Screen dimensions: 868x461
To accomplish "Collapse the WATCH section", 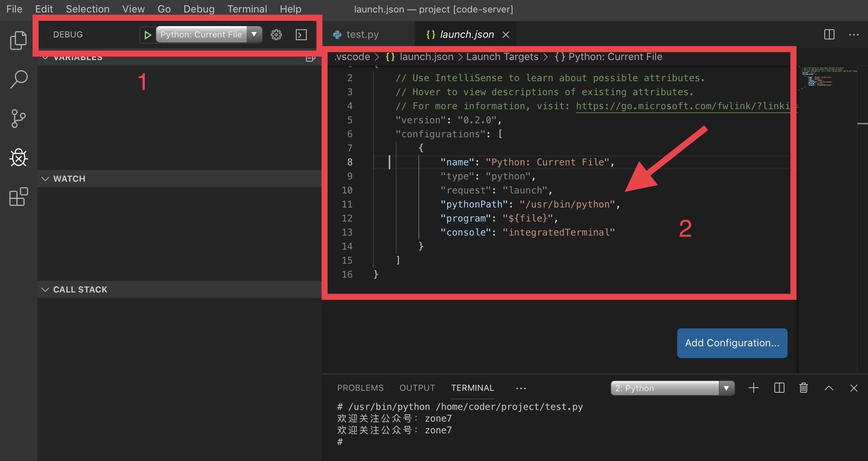I will point(69,179).
